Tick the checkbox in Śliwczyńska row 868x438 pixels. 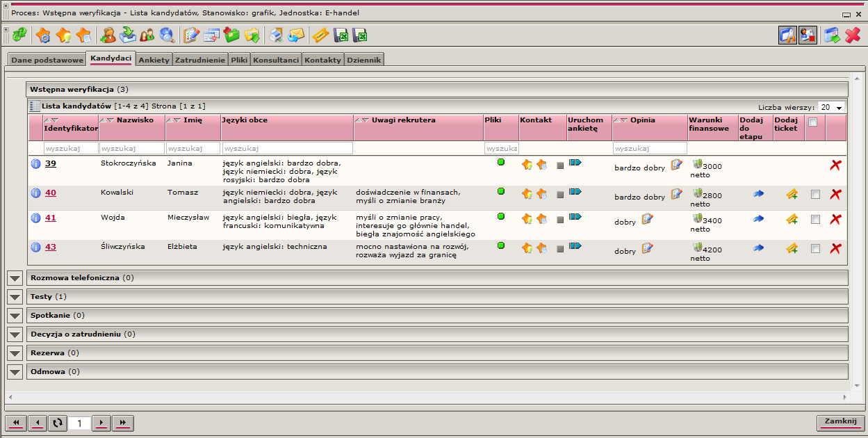(x=815, y=248)
